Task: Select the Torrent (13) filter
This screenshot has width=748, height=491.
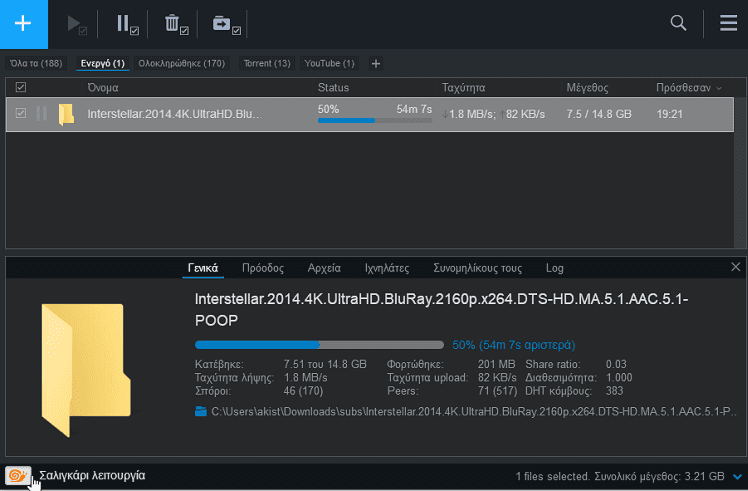Action: pos(267,63)
